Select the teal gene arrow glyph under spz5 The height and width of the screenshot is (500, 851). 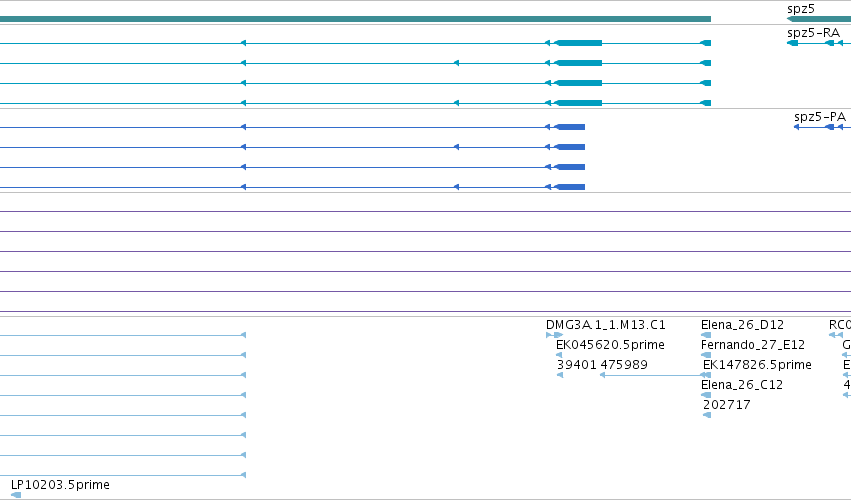click(818, 19)
